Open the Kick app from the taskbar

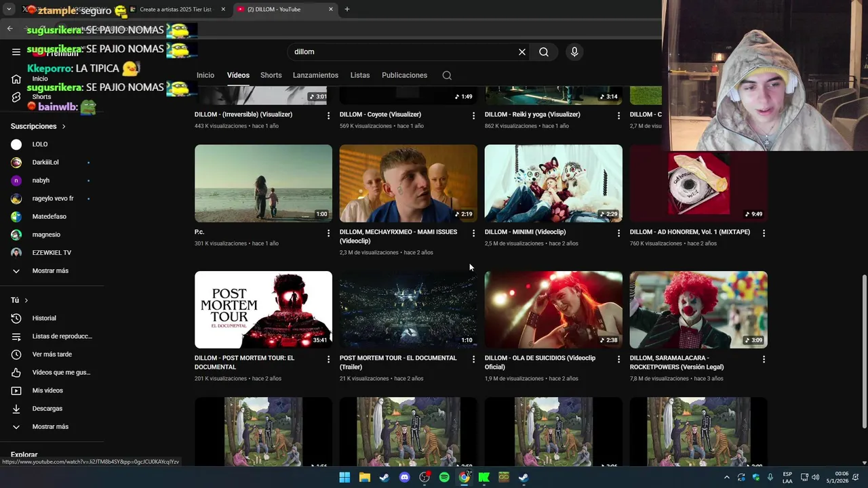click(x=484, y=477)
